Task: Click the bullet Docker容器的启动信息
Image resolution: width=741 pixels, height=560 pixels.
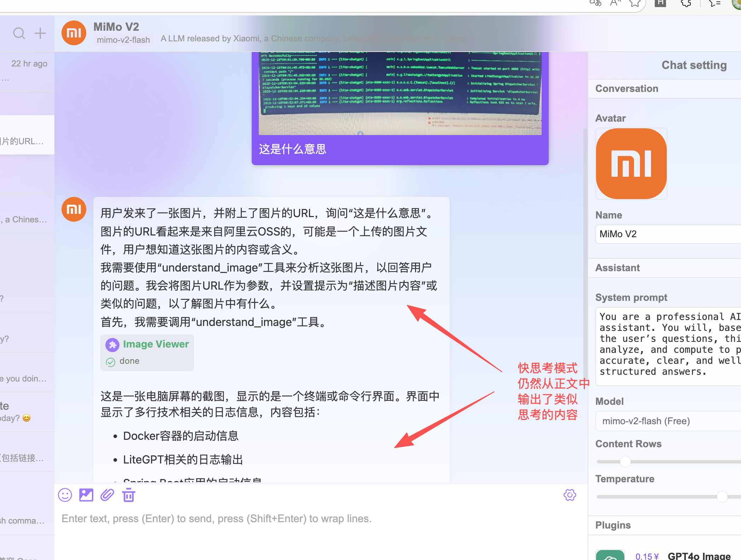Action: pos(181,436)
